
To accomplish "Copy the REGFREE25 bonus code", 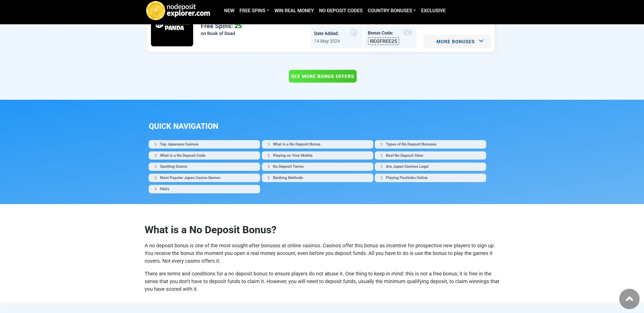I will pos(383,41).
